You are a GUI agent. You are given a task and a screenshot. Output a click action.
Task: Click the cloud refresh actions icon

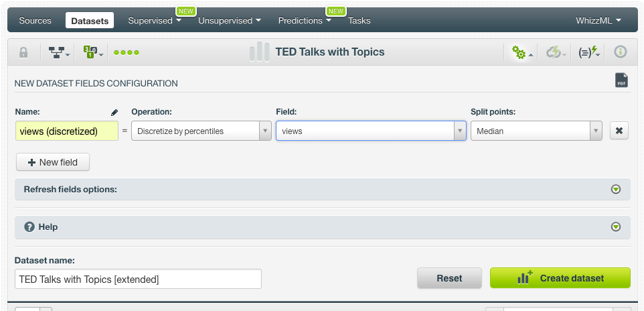556,52
